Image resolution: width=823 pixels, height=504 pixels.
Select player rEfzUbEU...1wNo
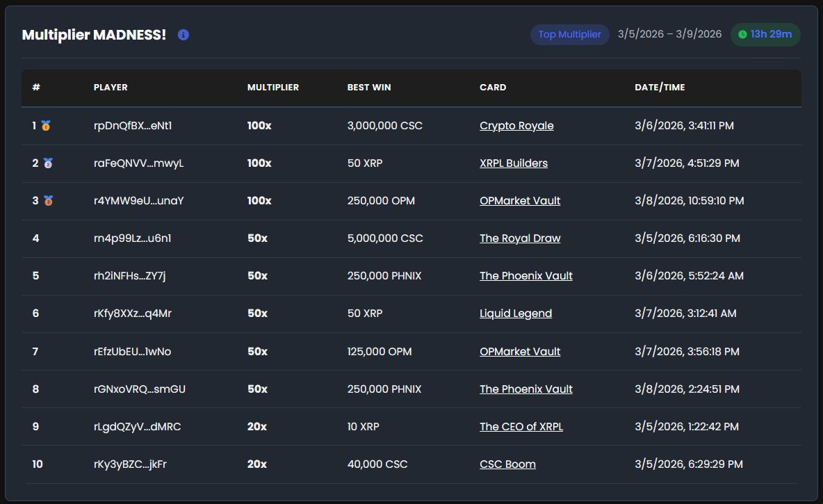132,351
